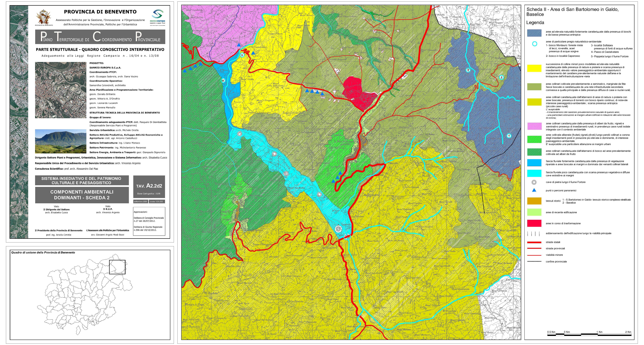
Task: Select the blue hatched high naturalness swatch
Action: (x=534, y=33)
